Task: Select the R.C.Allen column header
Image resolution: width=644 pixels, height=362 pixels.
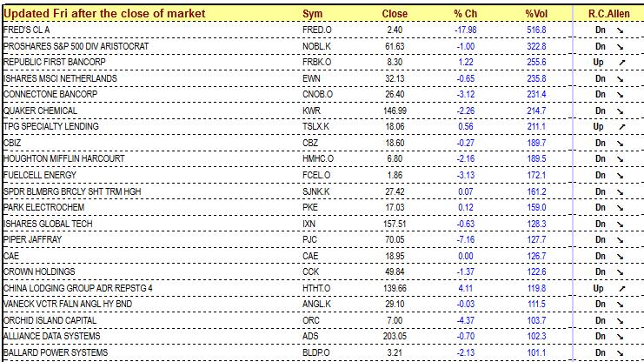Action: (x=608, y=14)
